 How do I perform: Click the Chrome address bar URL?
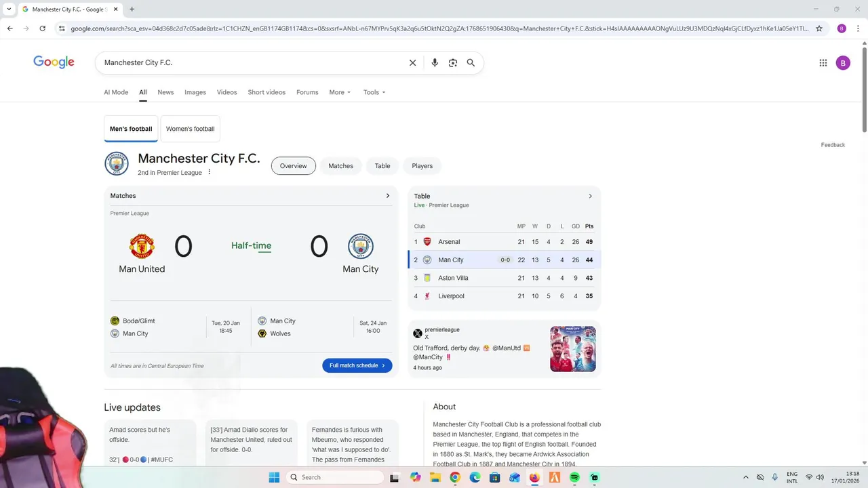coord(439,28)
